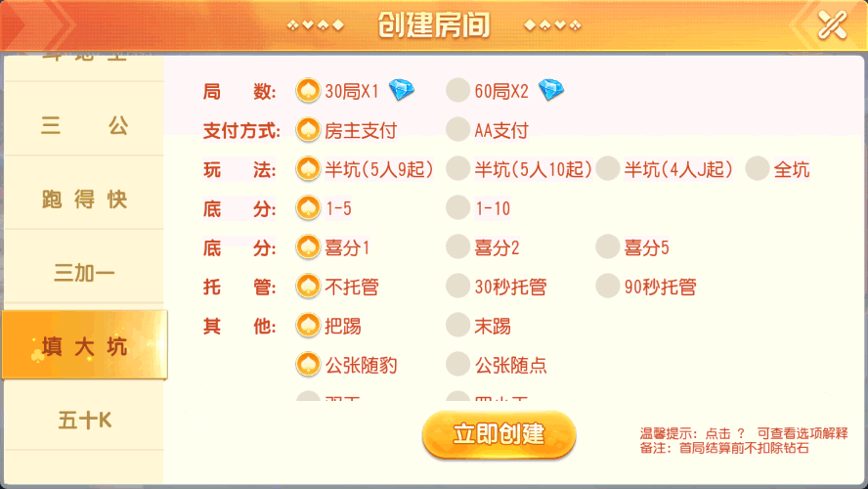Viewport: 868px width, 489px height.
Task: Click the 立即创建 button
Action: point(499,435)
